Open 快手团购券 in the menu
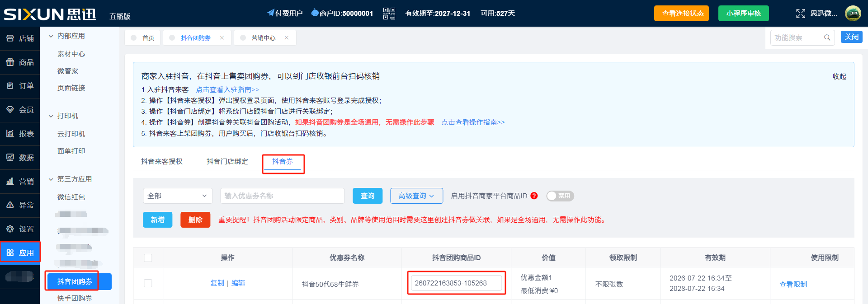The height and width of the screenshot is (304, 868). tap(75, 298)
